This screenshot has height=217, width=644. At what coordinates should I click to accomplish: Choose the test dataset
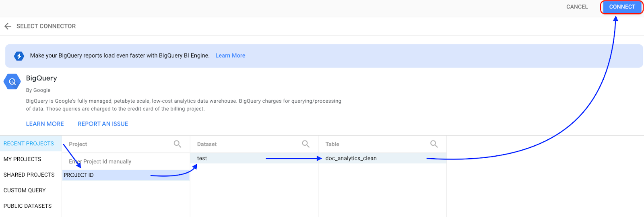coord(202,158)
